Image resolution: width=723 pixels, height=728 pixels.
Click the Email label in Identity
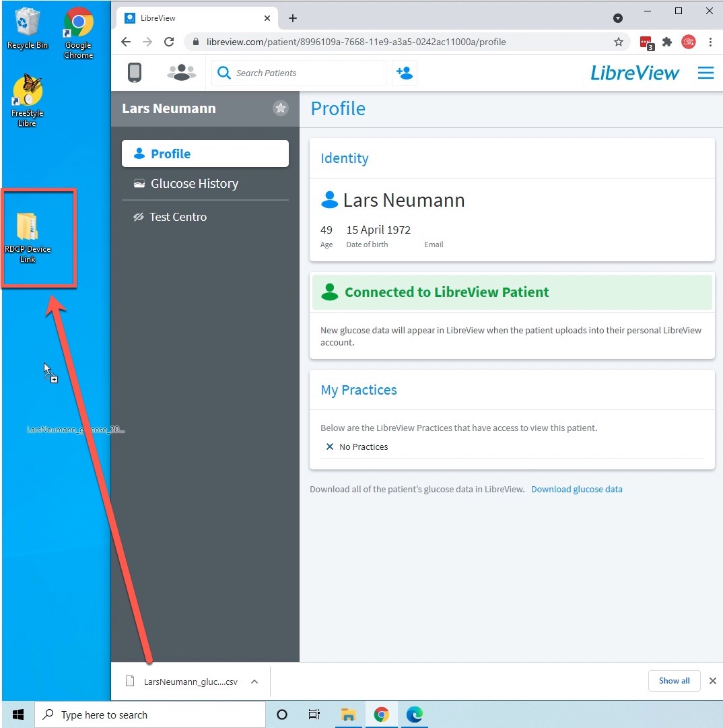[434, 244]
